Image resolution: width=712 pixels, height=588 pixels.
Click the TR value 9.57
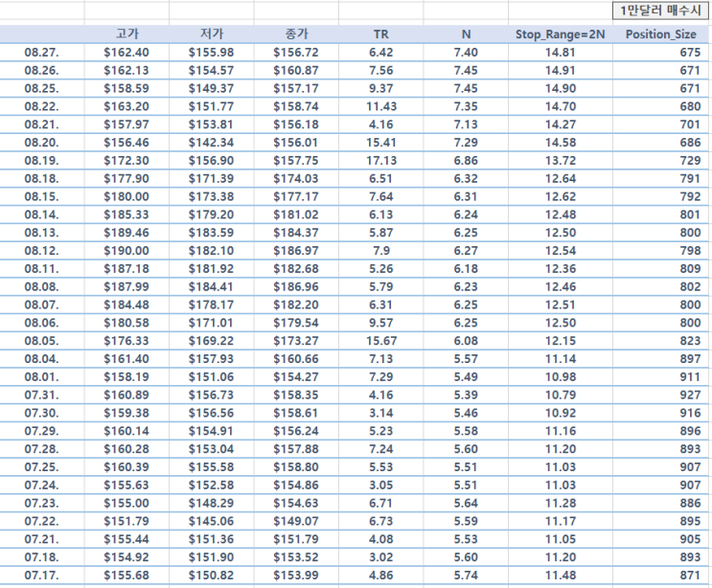tap(381, 323)
